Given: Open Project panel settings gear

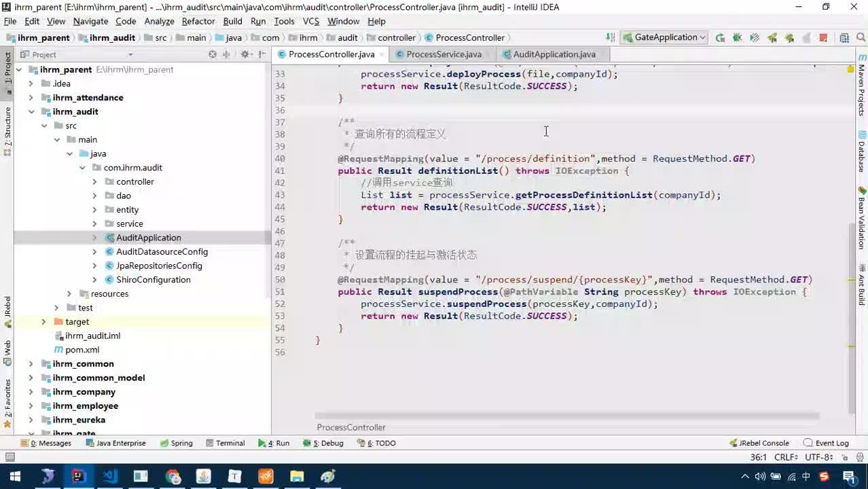Looking at the screenshot, I should point(245,54).
